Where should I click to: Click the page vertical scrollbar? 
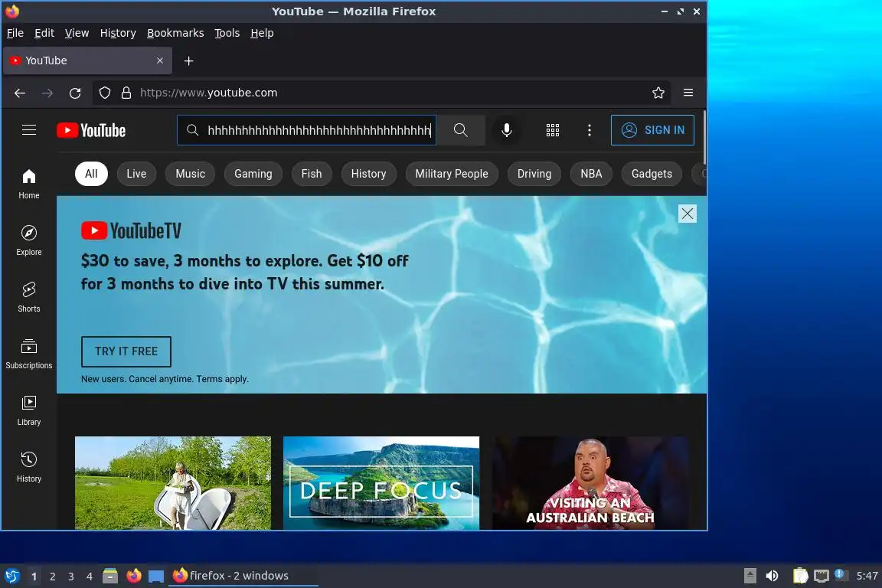coord(704,138)
